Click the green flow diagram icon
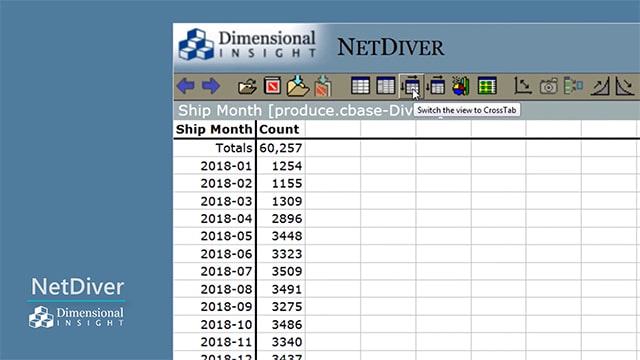640x360 pixels. pos(573,86)
